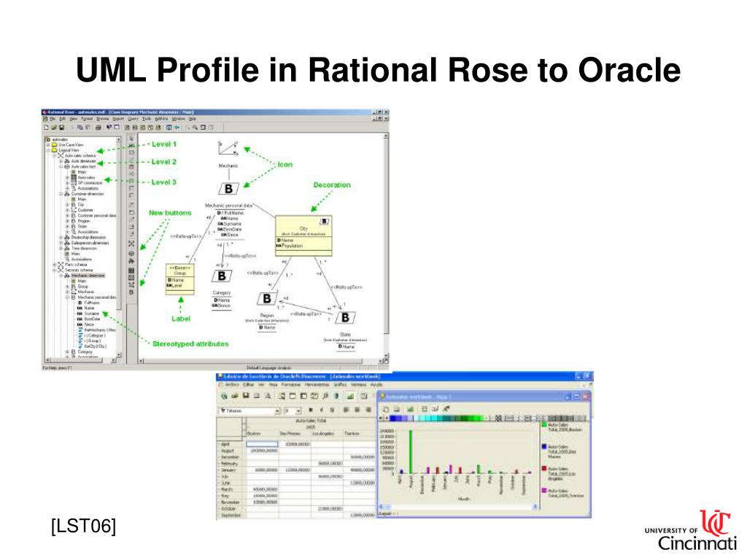Select the Logical View folder in the tree
The image size is (747, 560).
[x=69, y=150]
